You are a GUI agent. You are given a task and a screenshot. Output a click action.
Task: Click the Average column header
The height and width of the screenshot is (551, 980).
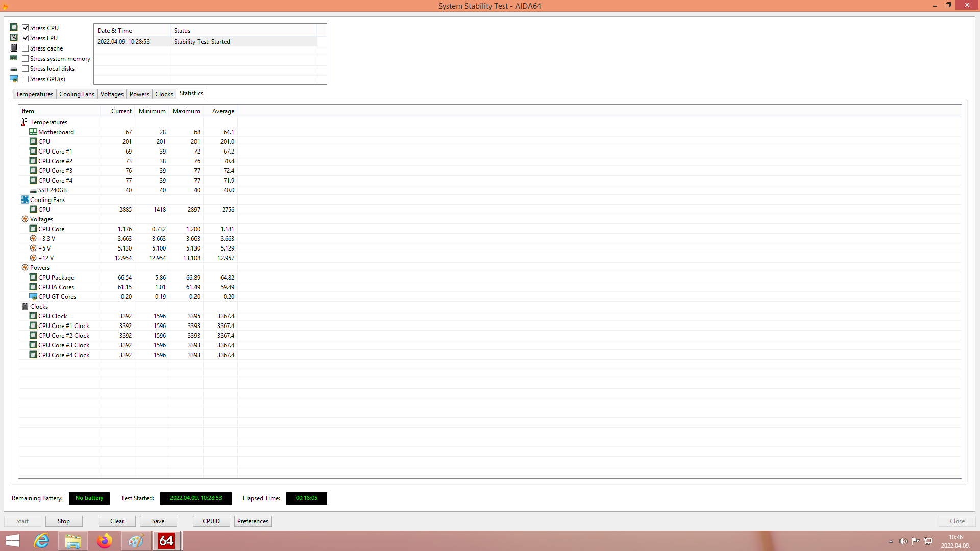(x=220, y=111)
